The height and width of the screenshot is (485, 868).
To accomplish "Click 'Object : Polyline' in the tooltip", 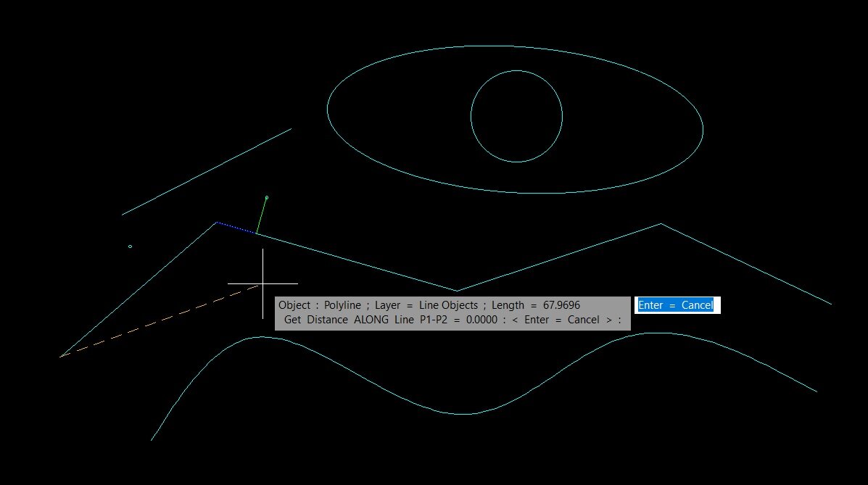I will pos(319,305).
